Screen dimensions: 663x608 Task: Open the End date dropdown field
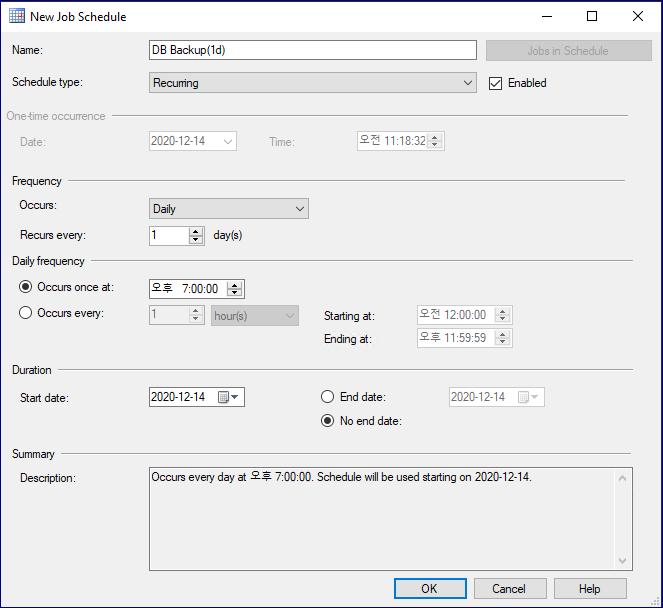tap(497, 397)
